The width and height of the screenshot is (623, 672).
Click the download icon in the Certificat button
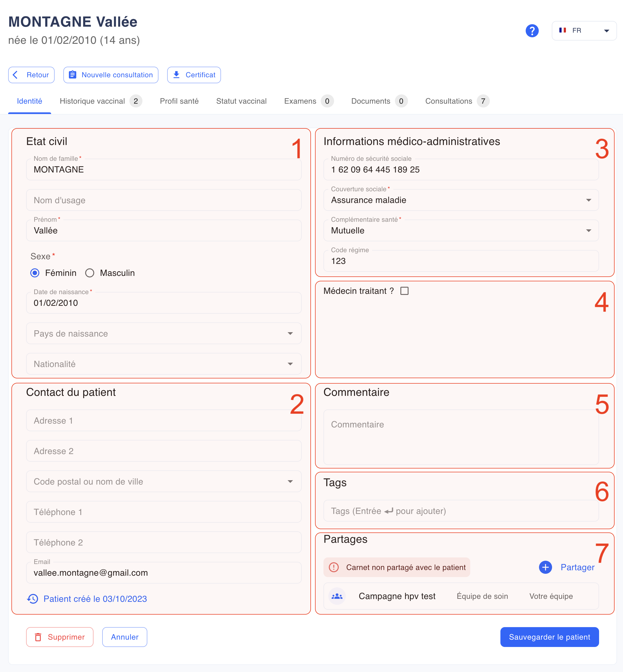coord(176,75)
